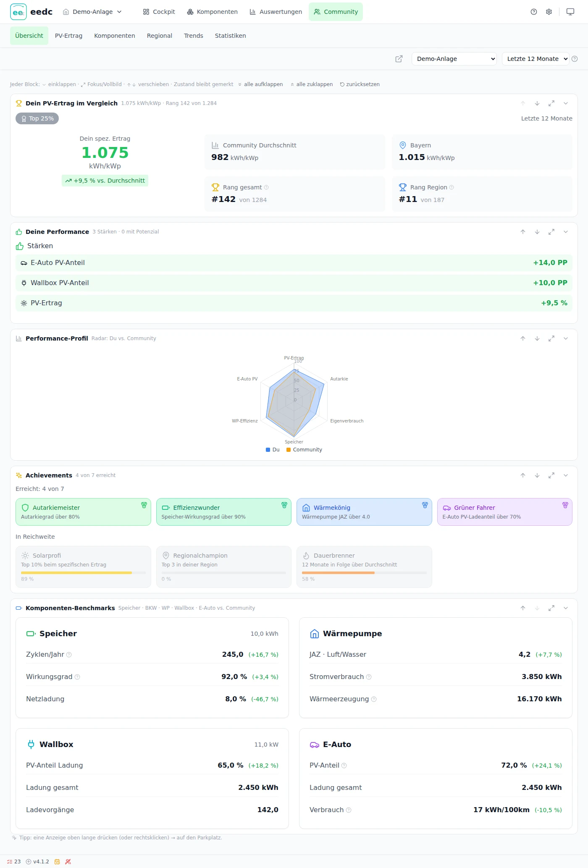
Task: Open the Auswertungen menu
Action: pyautogui.click(x=276, y=12)
